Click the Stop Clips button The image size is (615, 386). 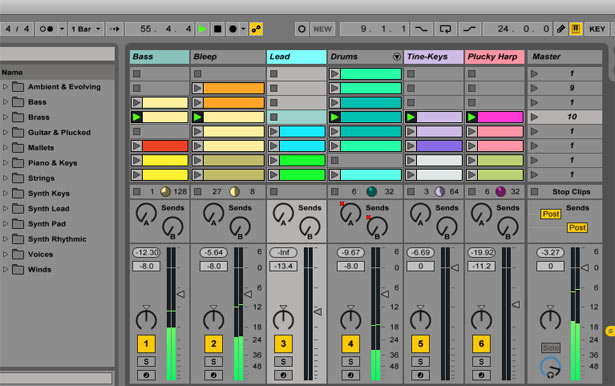coord(571,192)
